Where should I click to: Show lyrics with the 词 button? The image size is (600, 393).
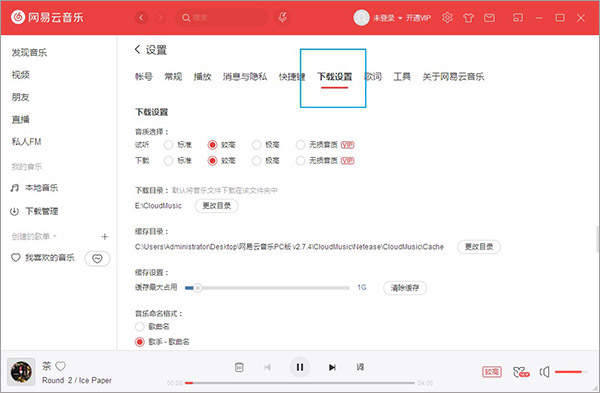tap(360, 367)
